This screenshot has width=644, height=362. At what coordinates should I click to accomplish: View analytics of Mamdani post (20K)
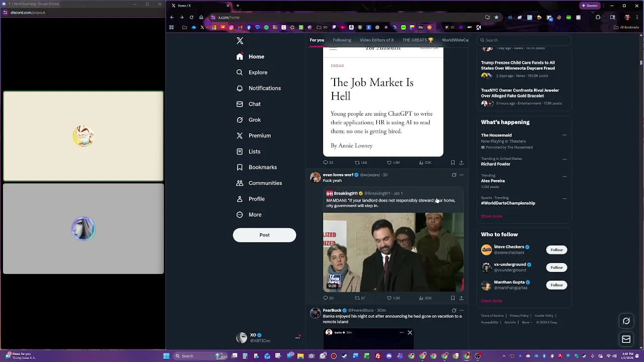(425, 298)
